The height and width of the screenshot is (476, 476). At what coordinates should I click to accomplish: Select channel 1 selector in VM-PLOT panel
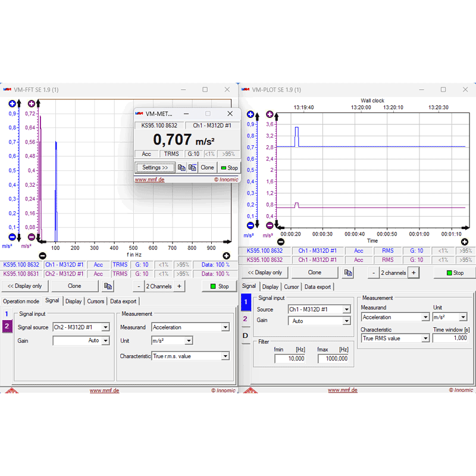(x=246, y=302)
